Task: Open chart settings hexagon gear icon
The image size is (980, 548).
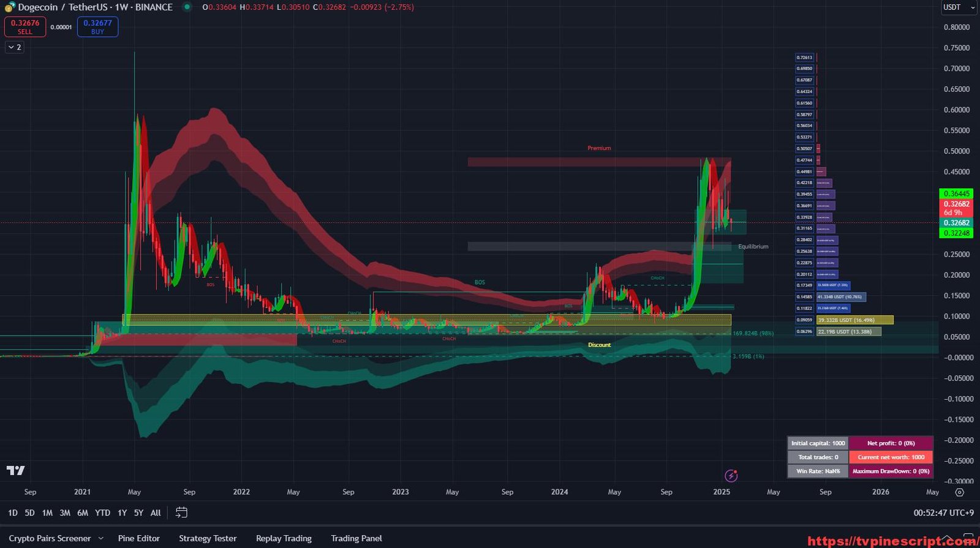Action: pos(959,492)
